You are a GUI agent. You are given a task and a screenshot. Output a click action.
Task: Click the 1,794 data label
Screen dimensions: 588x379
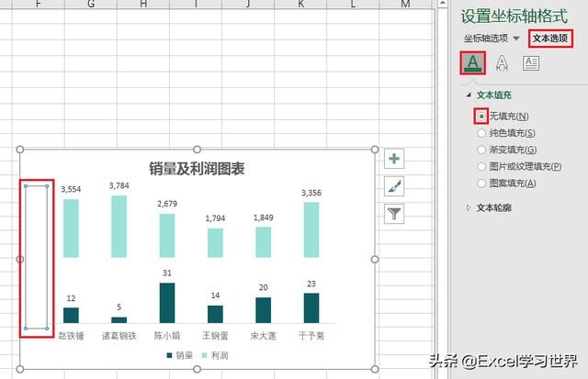(x=215, y=218)
